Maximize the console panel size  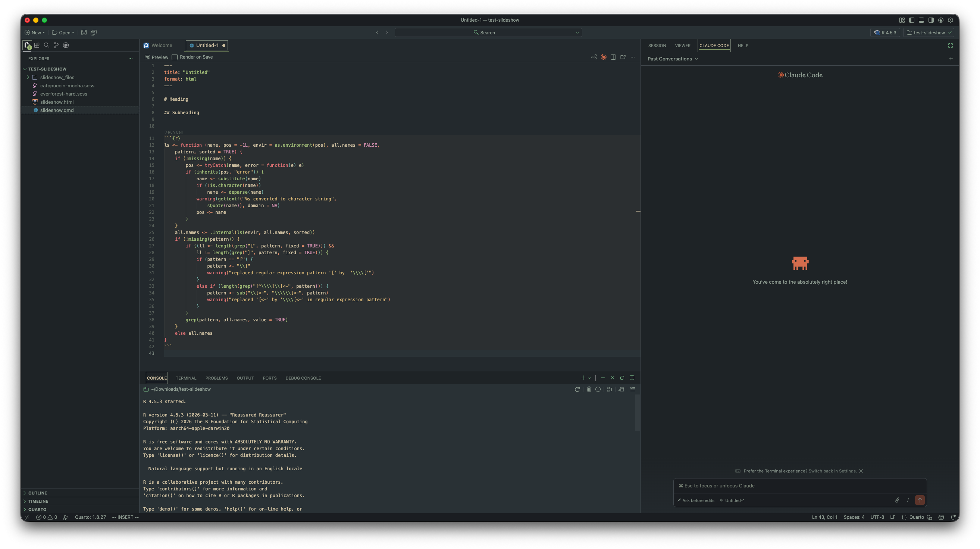point(632,378)
